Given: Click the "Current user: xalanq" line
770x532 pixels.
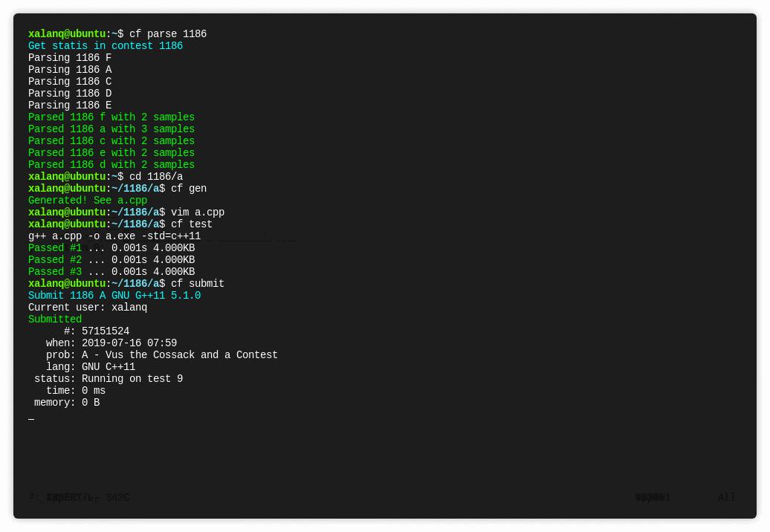Looking at the screenshot, I should coord(88,308).
